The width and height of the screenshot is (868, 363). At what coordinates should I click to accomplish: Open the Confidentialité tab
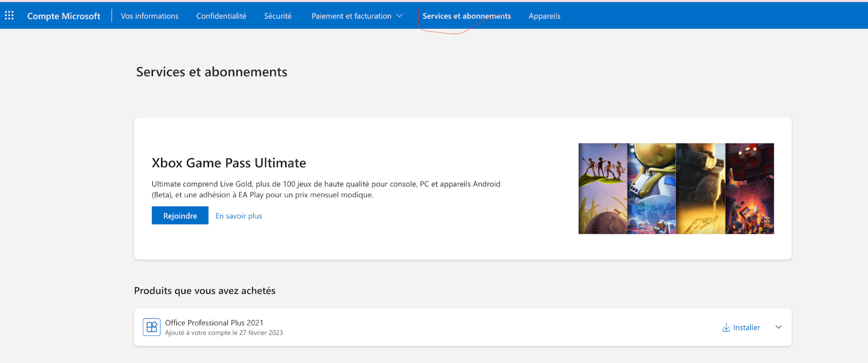pos(221,16)
